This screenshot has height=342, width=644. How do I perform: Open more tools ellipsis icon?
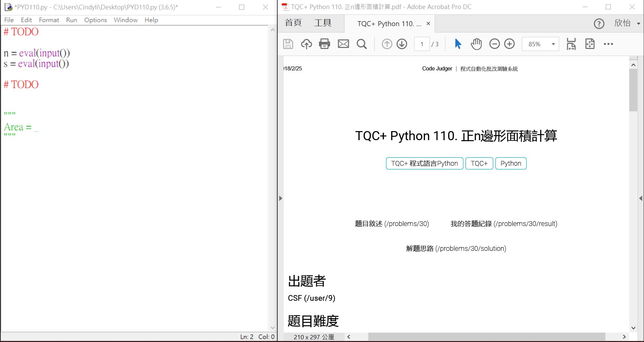[x=608, y=44]
